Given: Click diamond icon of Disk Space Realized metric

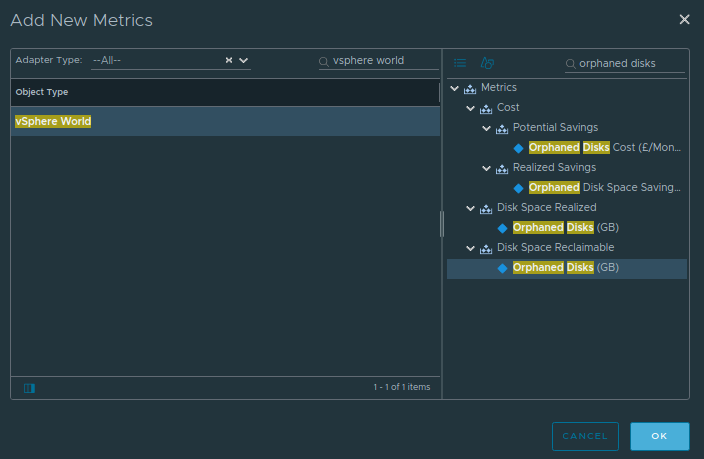Looking at the screenshot, I should 502,228.
